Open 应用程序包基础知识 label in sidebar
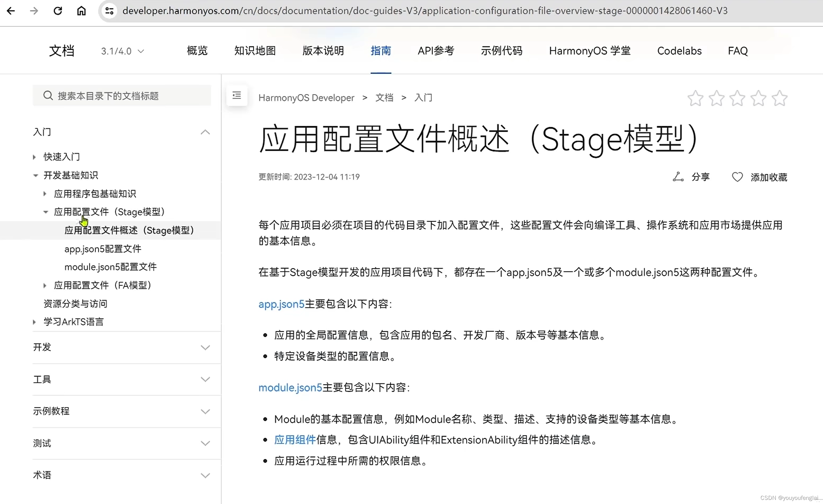 pyautogui.click(x=95, y=193)
